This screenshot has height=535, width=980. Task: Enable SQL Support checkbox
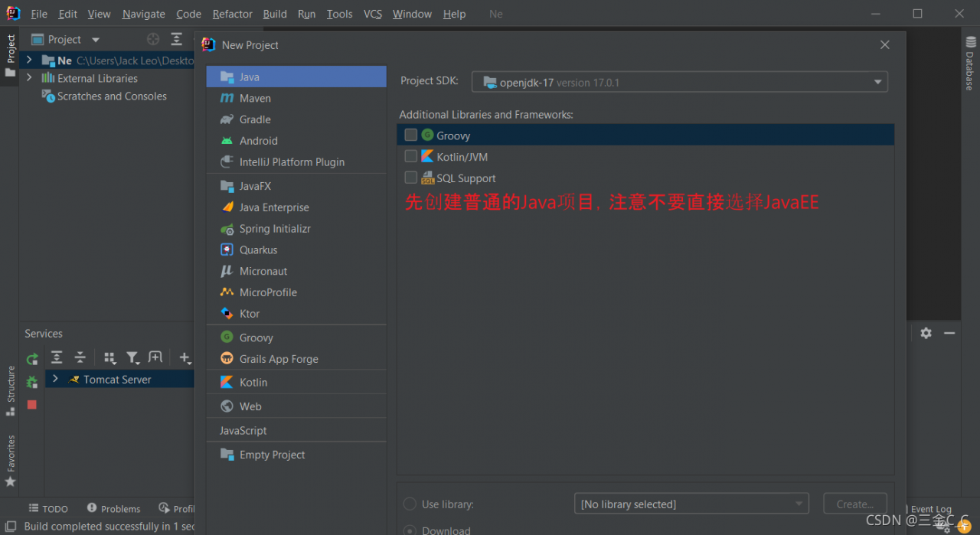[x=411, y=178]
